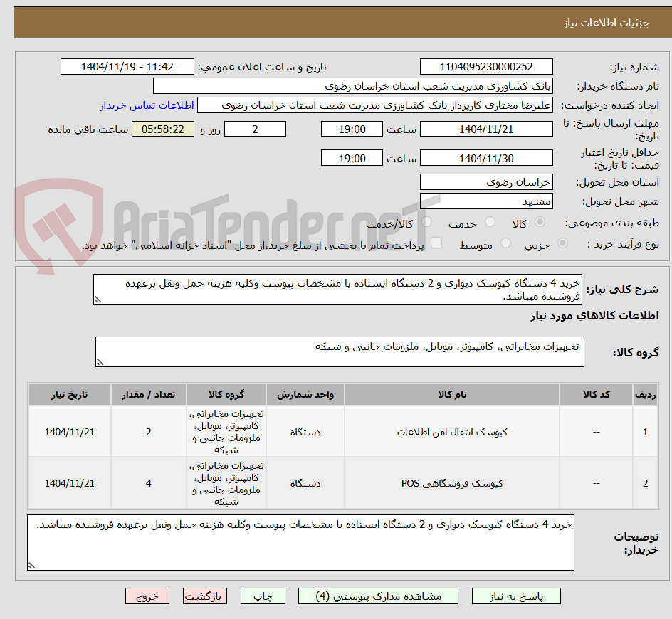The width and height of the screenshot is (672, 619).
Task: Click دستگاه unit in row 2
Action: (x=305, y=483)
